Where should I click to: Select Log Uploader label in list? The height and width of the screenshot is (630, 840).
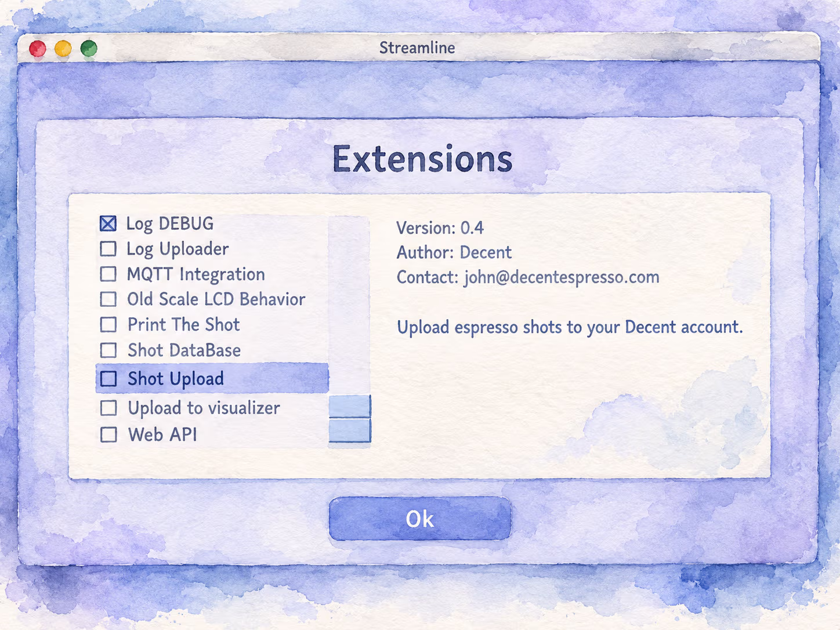[178, 249]
